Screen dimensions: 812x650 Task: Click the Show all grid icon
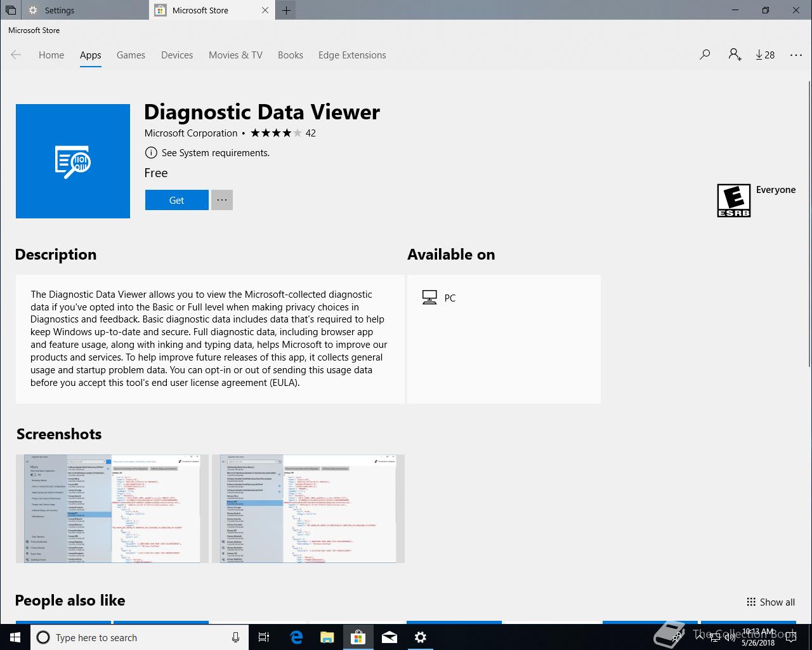pyautogui.click(x=751, y=602)
